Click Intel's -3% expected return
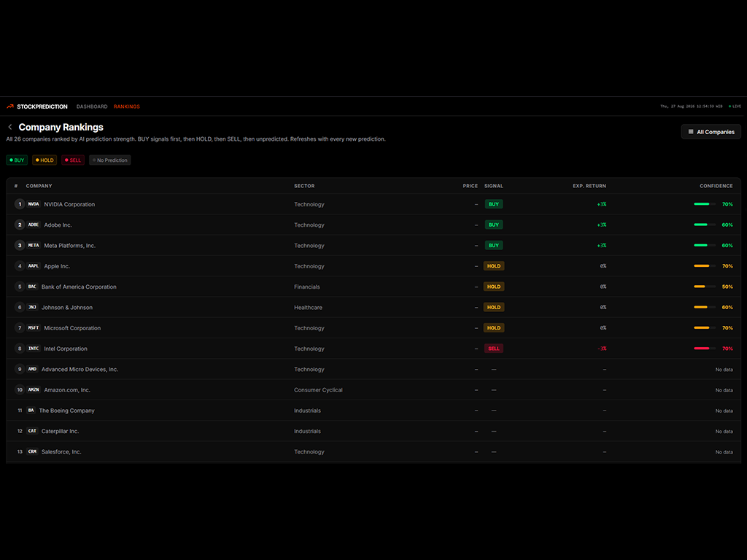 602,349
